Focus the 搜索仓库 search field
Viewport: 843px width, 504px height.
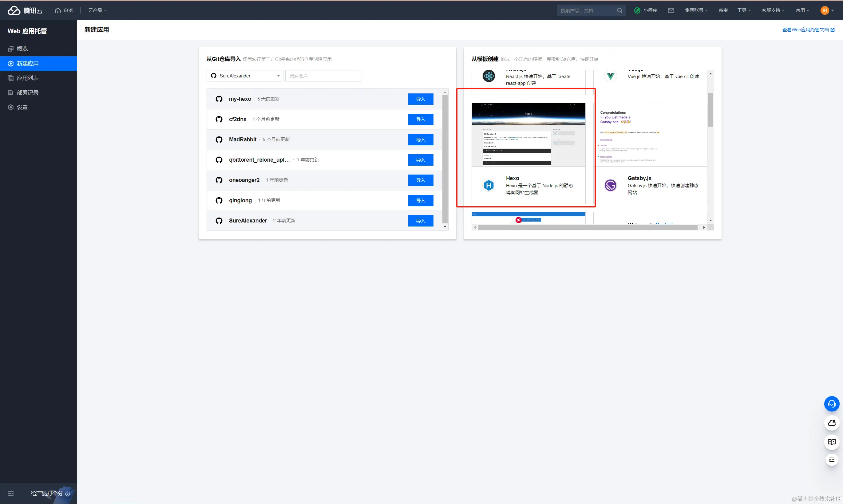point(323,76)
